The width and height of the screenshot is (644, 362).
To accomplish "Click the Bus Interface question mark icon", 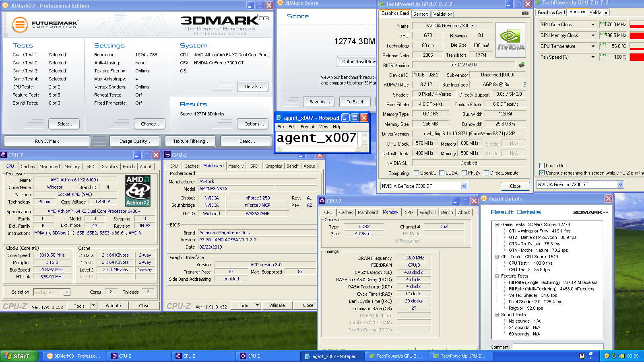I will (x=524, y=84).
